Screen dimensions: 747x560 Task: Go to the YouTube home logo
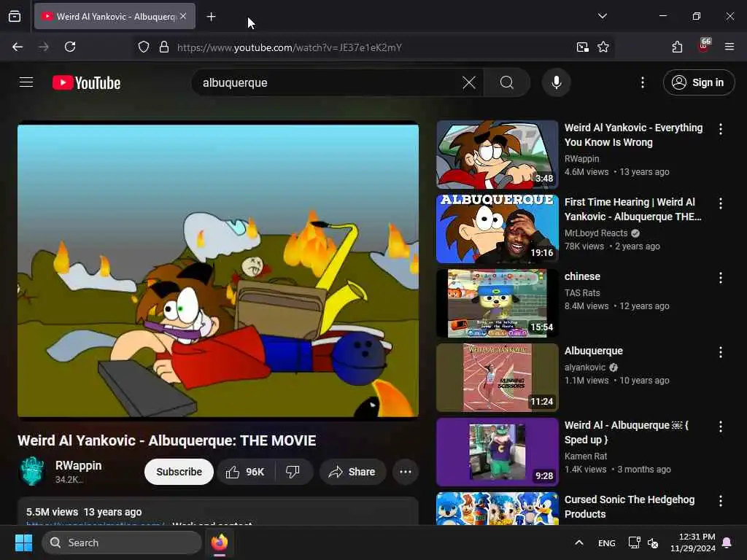[86, 83]
